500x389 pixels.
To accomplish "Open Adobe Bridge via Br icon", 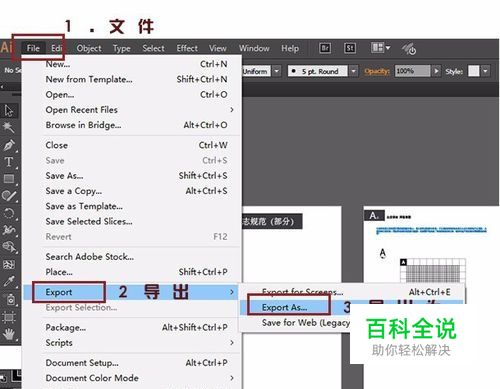I will click(325, 48).
